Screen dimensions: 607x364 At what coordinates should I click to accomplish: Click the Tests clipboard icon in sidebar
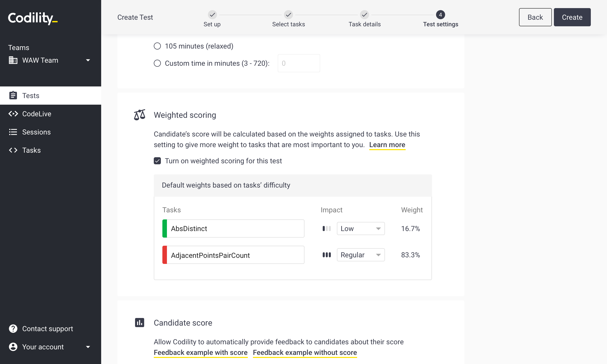click(x=13, y=96)
